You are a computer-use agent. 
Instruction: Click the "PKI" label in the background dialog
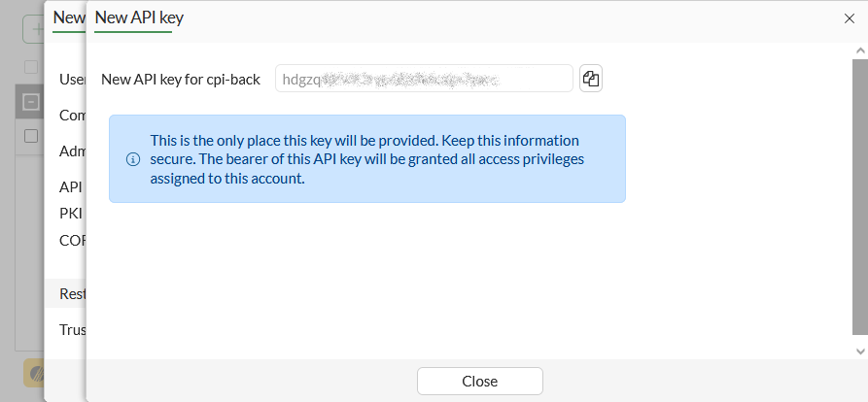71,213
